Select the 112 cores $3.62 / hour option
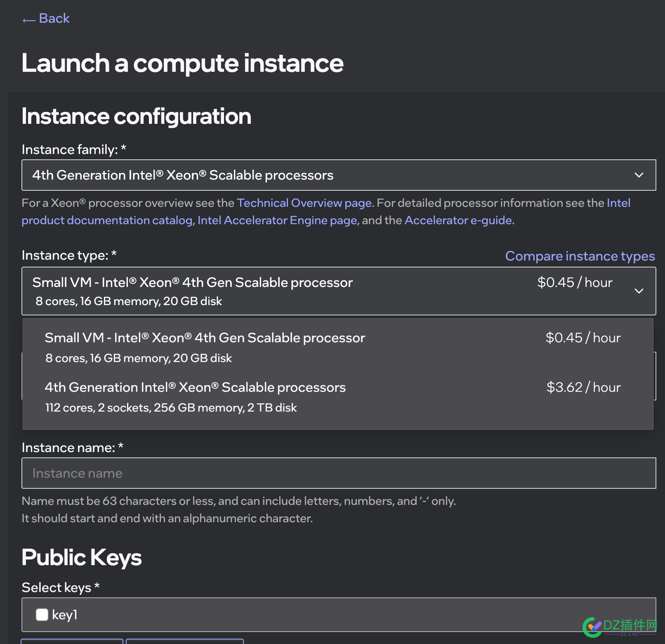 pyautogui.click(x=338, y=397)
